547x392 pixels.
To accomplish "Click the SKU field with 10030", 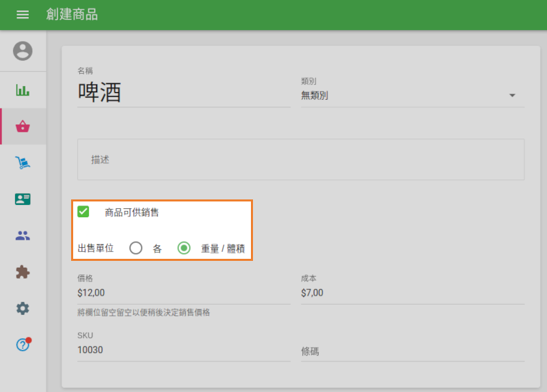I will tap(184, 350).
